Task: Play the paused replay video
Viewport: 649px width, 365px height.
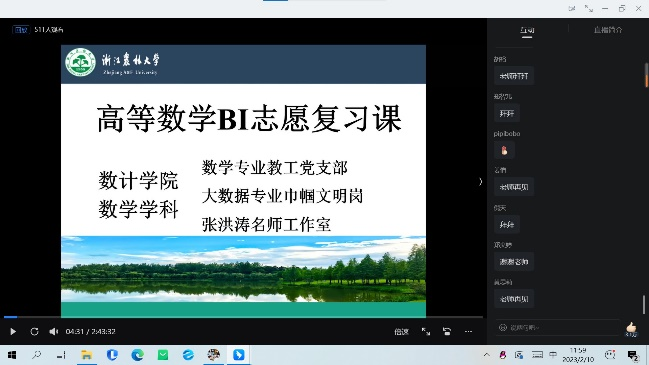Action: coord(13,331)
